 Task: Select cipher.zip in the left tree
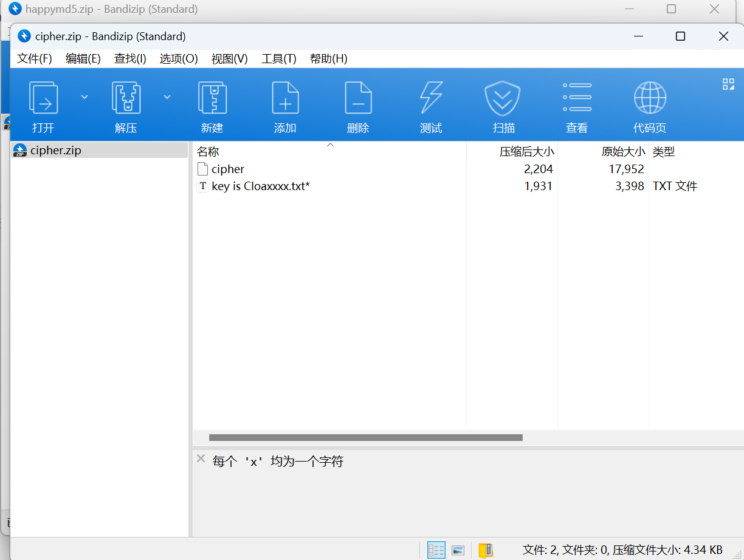(100, 150)
